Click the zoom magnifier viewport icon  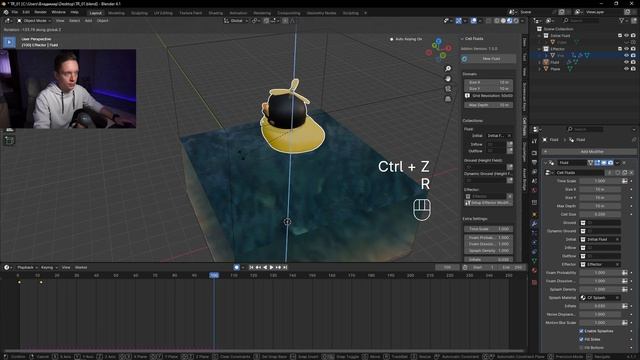pyautogui.click(x=448, y=69)
